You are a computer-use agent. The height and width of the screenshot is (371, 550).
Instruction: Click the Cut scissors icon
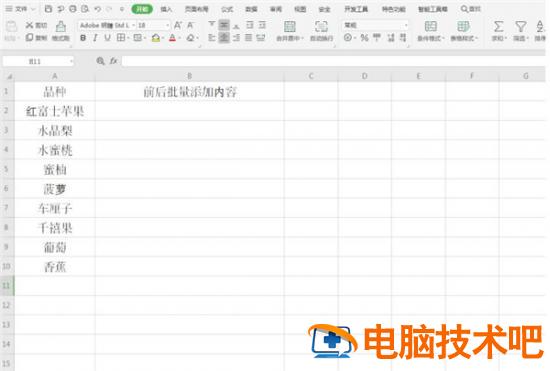point(29,25)
